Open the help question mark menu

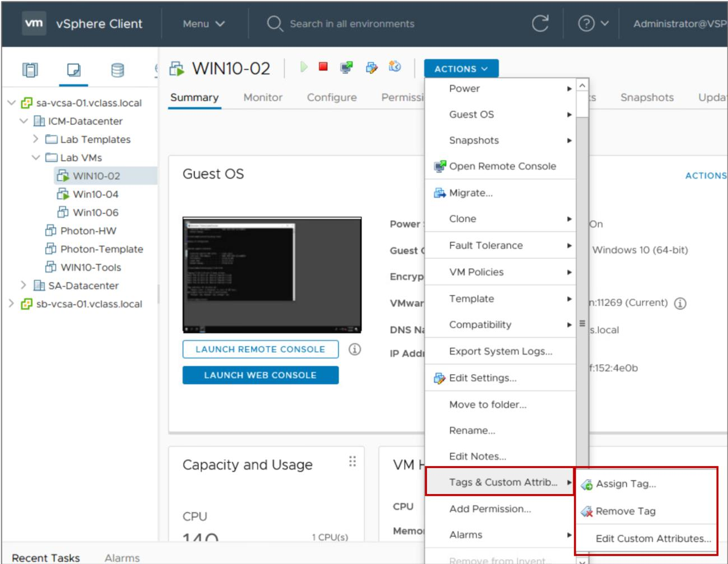point(593,24)
